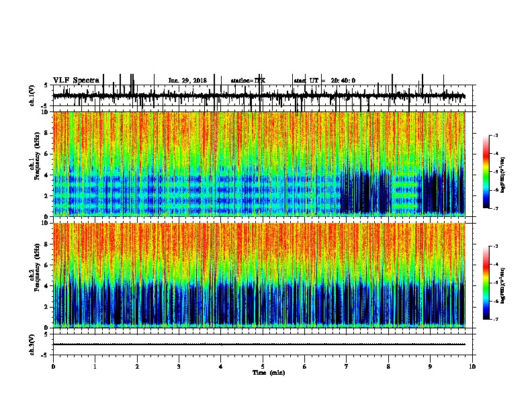Click the "Time (min)" axis label
The width and height of the screenshot is (532, 411).
click(269, 373)
